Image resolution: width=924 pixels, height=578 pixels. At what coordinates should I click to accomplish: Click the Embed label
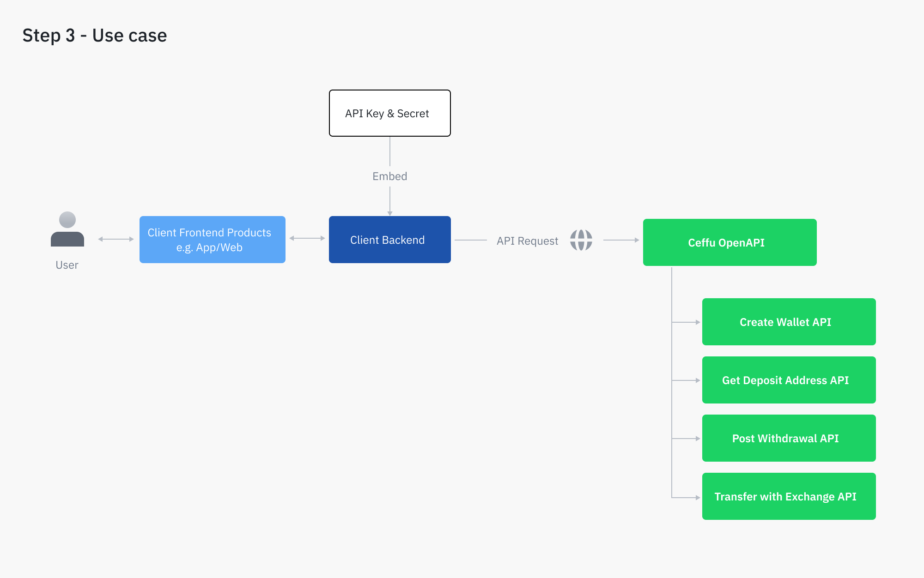click(x=390, y=176)
